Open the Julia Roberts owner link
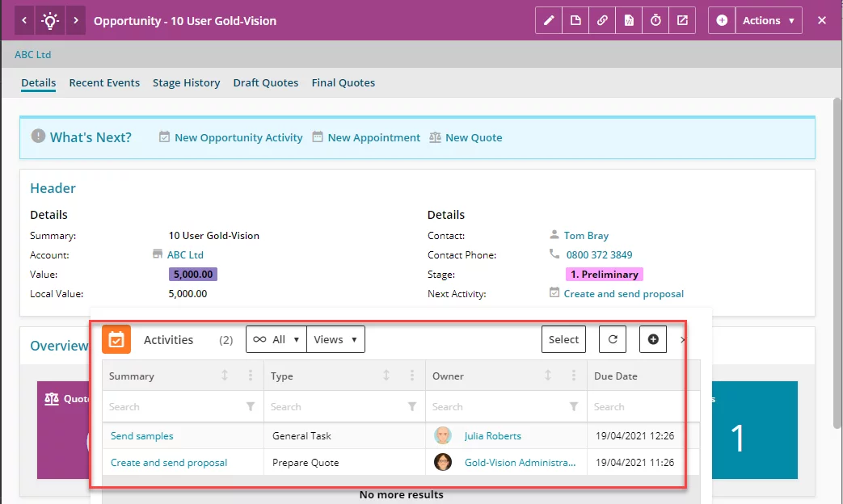Image resolution: width=843 pixels, height=504 pixels. pyautogui.click(x=493, y=436)
